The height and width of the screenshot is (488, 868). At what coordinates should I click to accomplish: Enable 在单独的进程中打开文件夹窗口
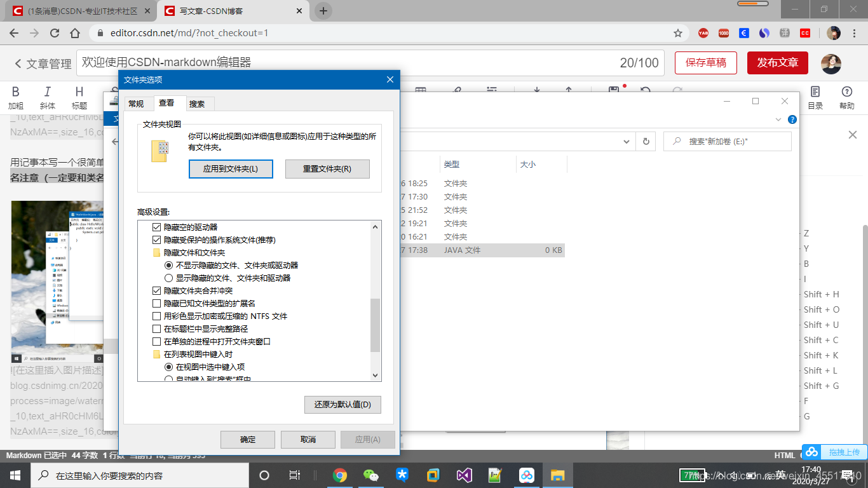157,341
